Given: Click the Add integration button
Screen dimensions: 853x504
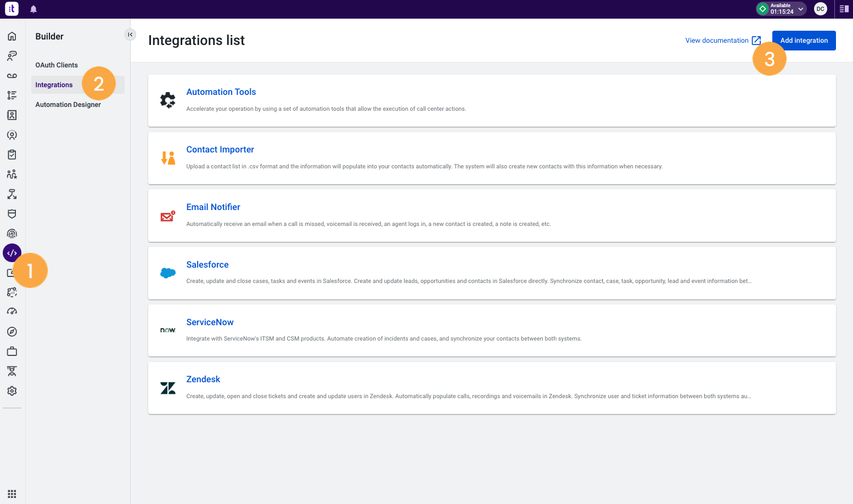Looking at the screenshot, I should (x=804, y=40).
